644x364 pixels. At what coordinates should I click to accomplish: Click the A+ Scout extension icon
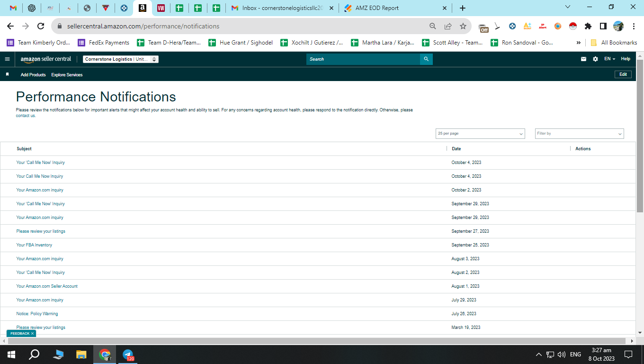pos(527,26)
